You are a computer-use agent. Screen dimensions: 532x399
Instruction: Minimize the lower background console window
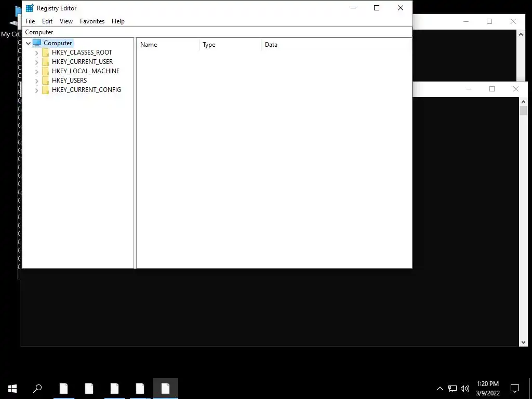coord(469,89)
